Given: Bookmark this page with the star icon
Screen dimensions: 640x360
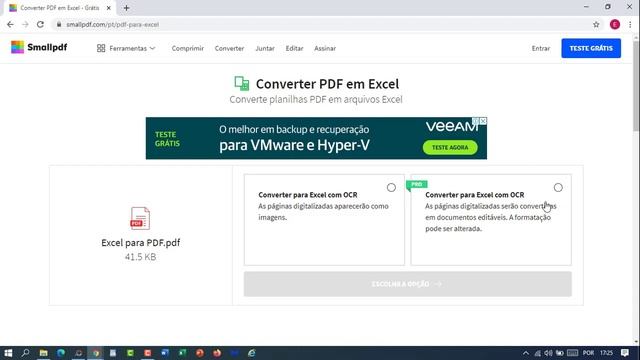Looking at the screenshot, I should (x=596, y=24).
